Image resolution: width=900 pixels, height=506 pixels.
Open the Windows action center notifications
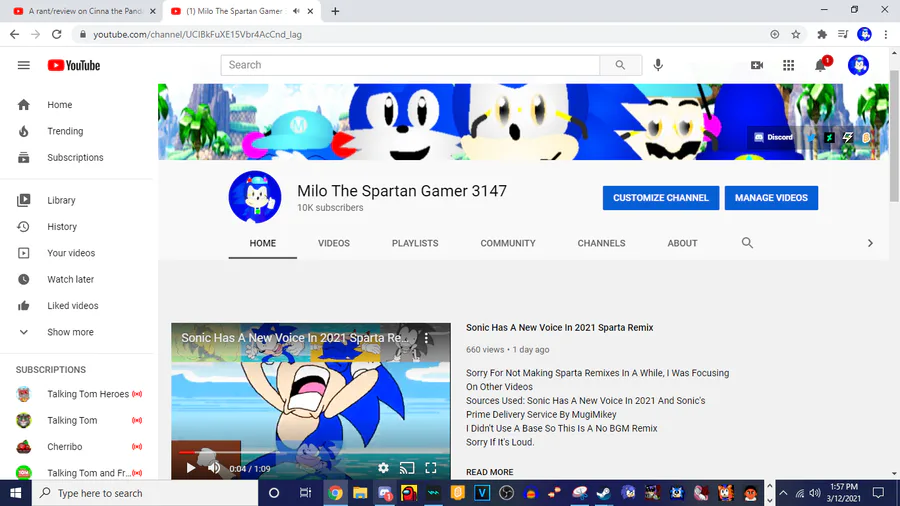tap(878, 493)
